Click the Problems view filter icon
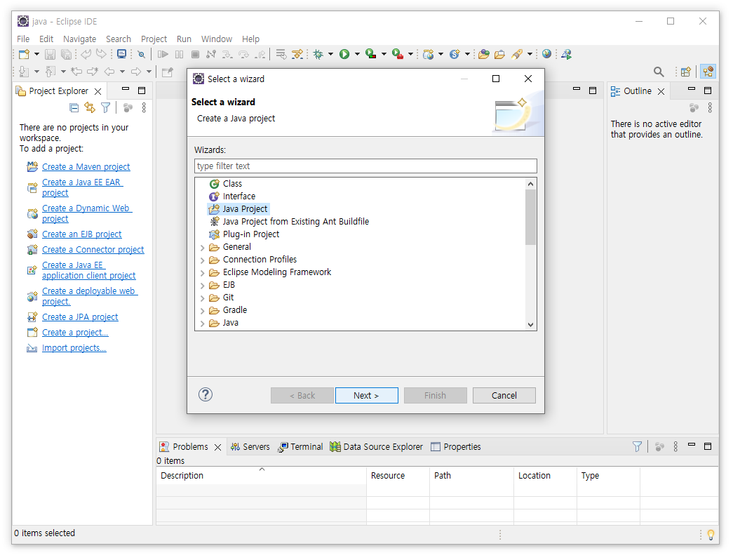 click(637, 446)
